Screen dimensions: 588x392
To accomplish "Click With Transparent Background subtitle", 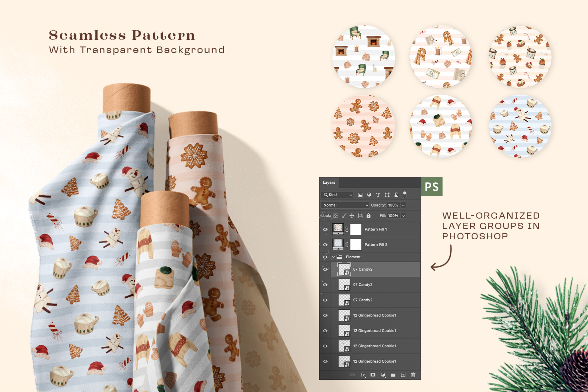I will click(x=137, y=50).
